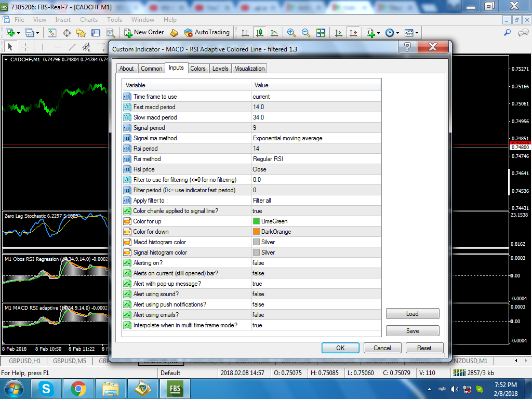This screenshot has height=399, width=532.
Task: Click the New Order button
Action: click(x=144, y=32)
